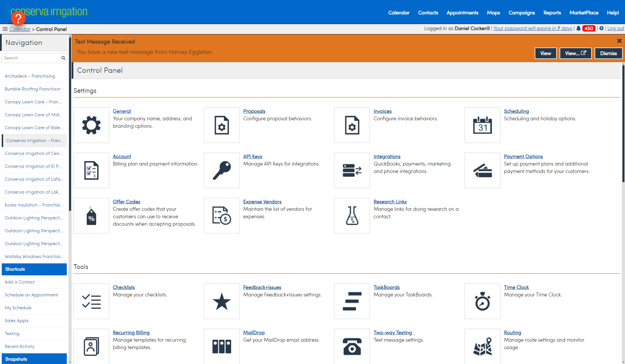This screenshot has width=625, height=364.
Task: Click the View button in notification
Action: [x=545, y=53]
